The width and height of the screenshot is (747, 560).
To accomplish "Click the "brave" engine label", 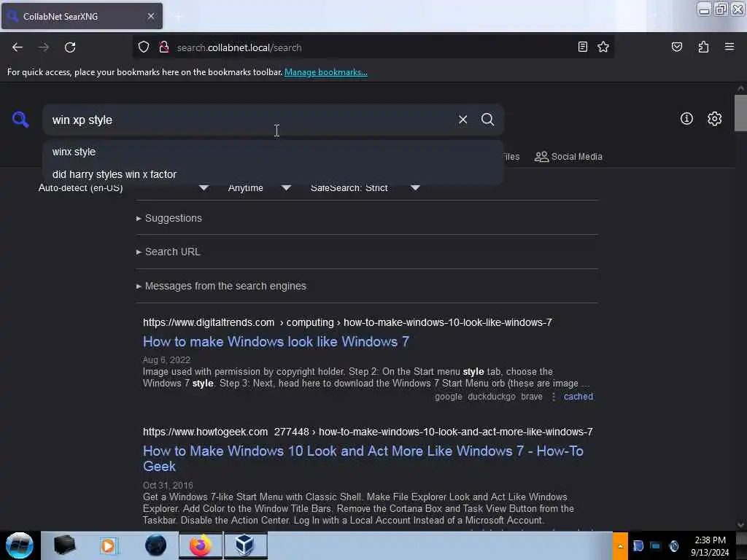I will point(532,396).
